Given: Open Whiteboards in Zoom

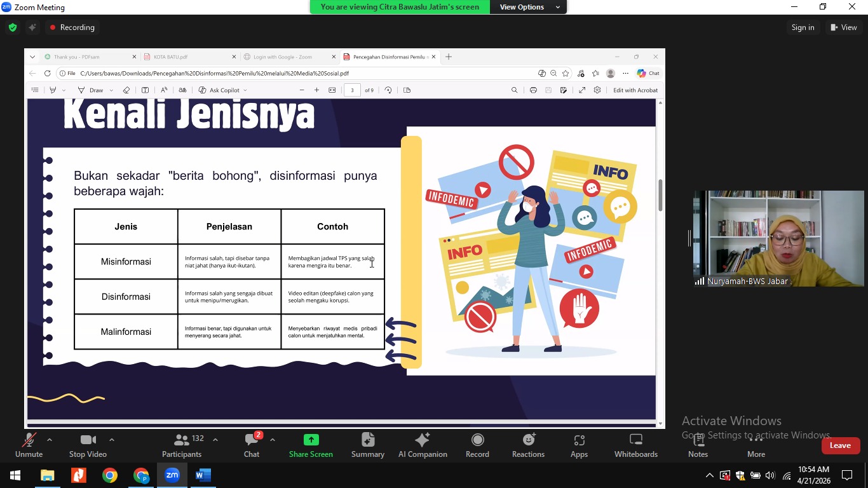Looking at the screenshot, I should (x=636, y=445).
